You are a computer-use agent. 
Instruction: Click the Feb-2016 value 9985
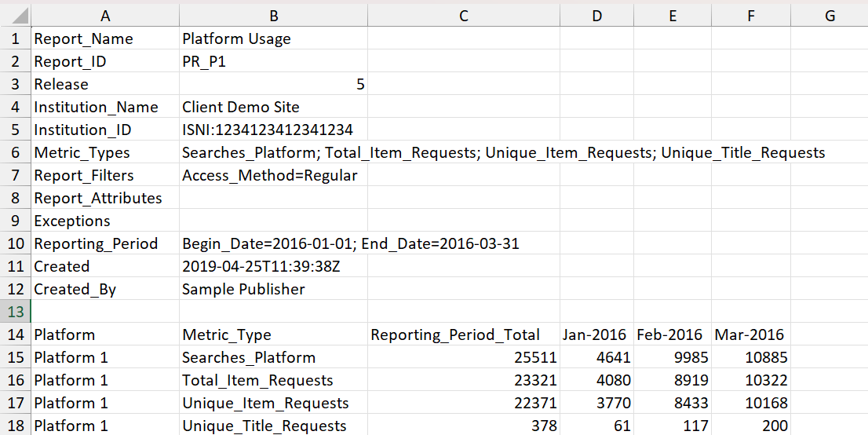click(x=672, y=356)
